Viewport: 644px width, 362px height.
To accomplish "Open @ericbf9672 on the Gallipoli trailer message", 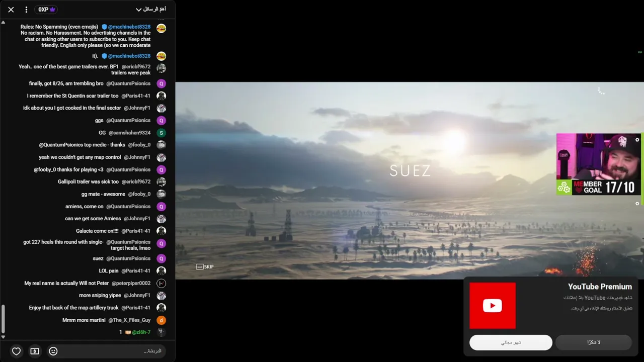I will [x=136, y=182].
